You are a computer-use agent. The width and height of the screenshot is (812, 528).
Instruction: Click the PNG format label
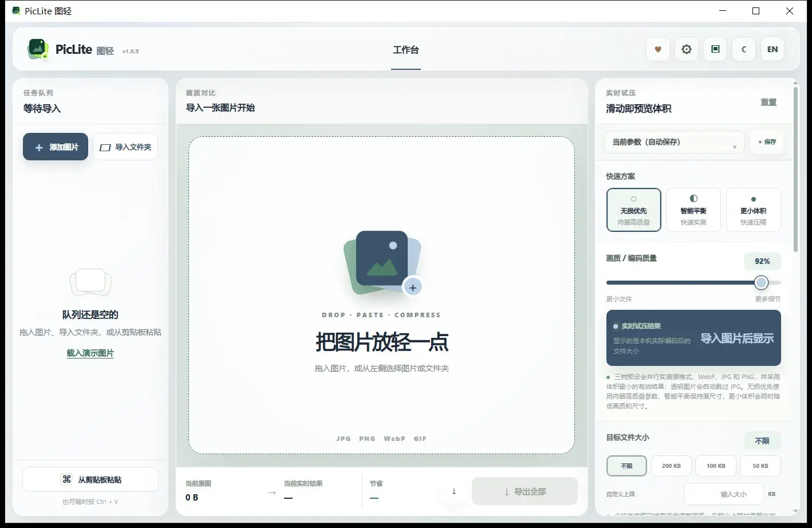tap(367, 439)
